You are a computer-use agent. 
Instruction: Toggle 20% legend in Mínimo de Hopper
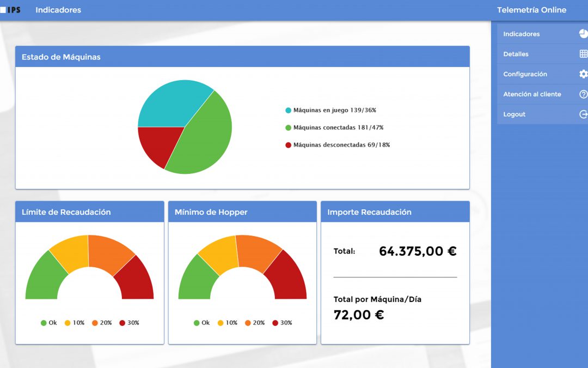255,323
